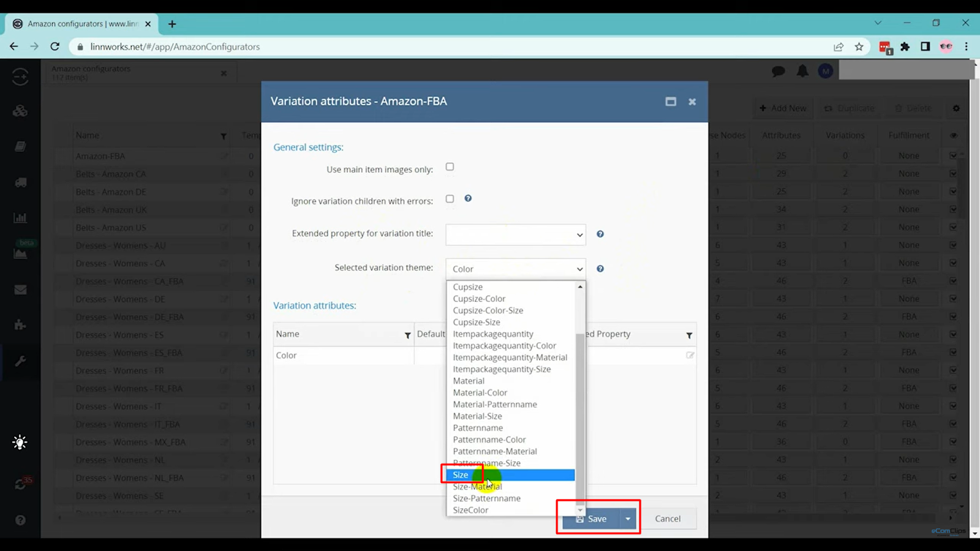Screen dimensions: 980x551
Task: Click help icon beside Extended property dropdown
Action: [x=600, y=234]
